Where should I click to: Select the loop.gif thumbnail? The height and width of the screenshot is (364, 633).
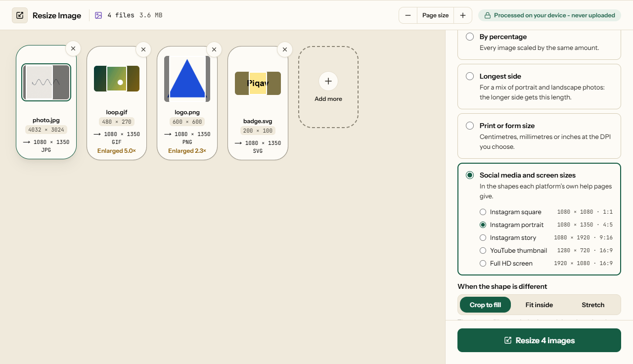(117, 79)
